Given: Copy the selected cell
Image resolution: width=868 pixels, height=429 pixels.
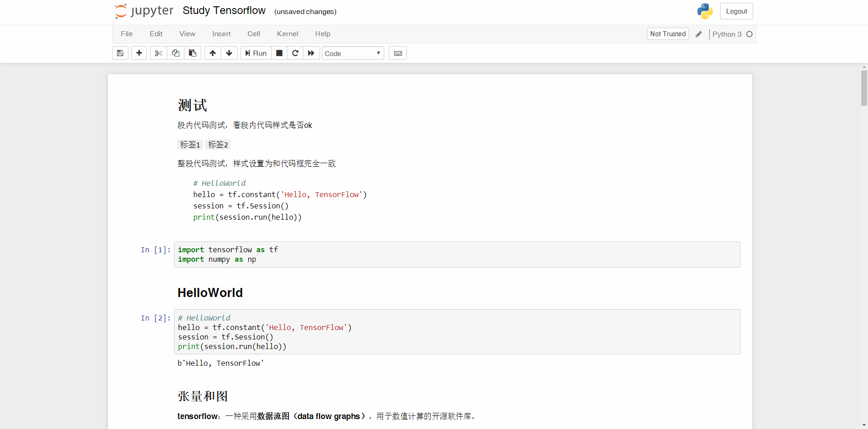Looking at the screenshot, I should click(175, 53).
